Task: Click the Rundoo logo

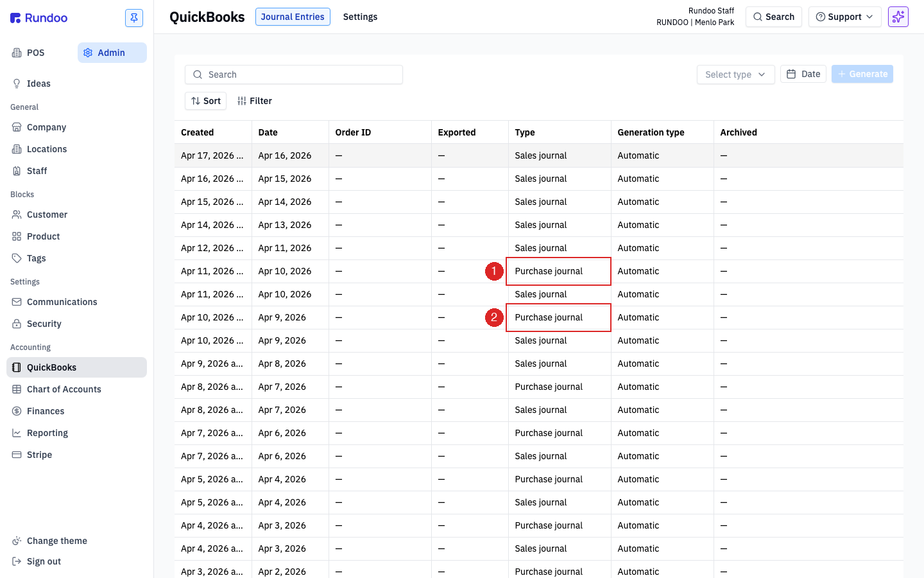Action: click(39, 18)
